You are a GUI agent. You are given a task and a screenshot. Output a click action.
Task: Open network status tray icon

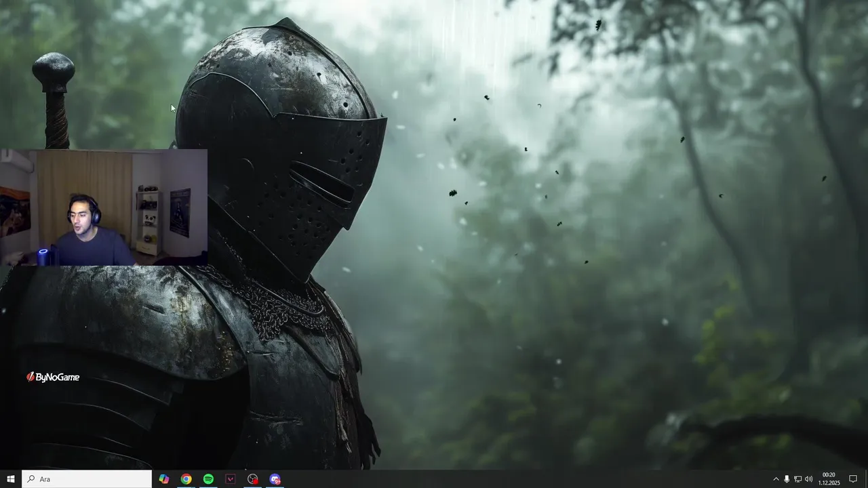pyautogui.click(x=797, y=479)
